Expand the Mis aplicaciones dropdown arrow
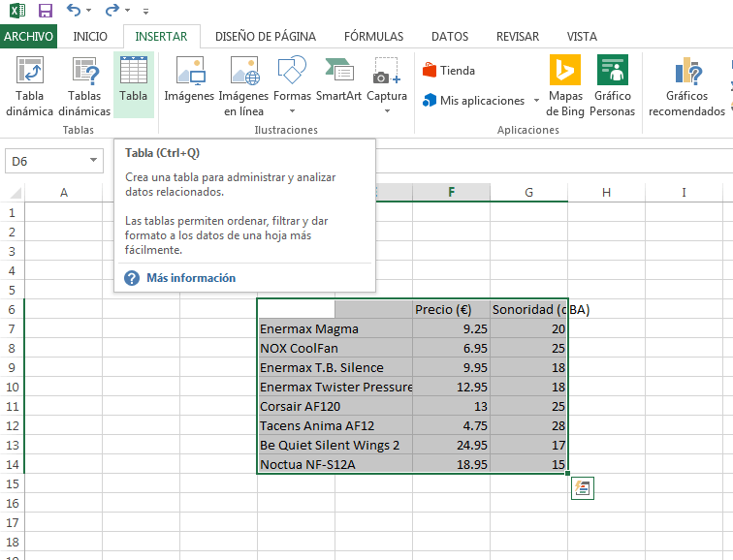 [x=536, y=101]
